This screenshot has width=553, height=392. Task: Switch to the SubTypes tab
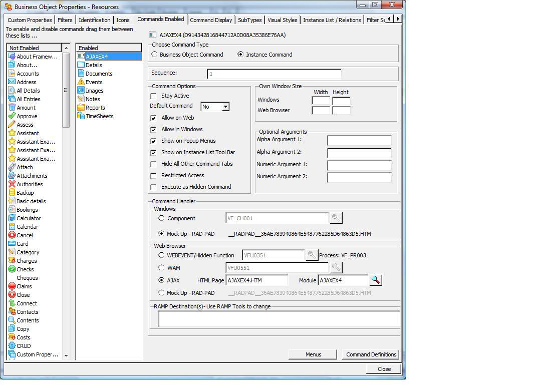(x=249, y=20)
